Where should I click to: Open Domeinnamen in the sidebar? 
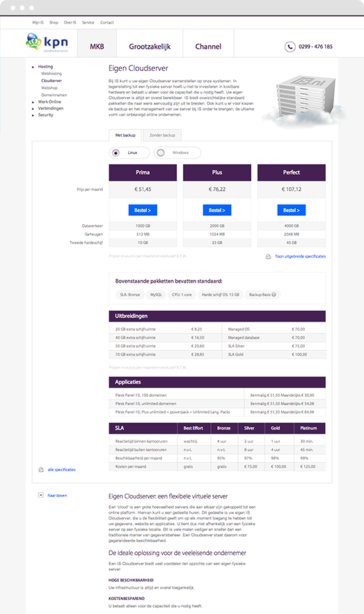[x=54, y=95]
